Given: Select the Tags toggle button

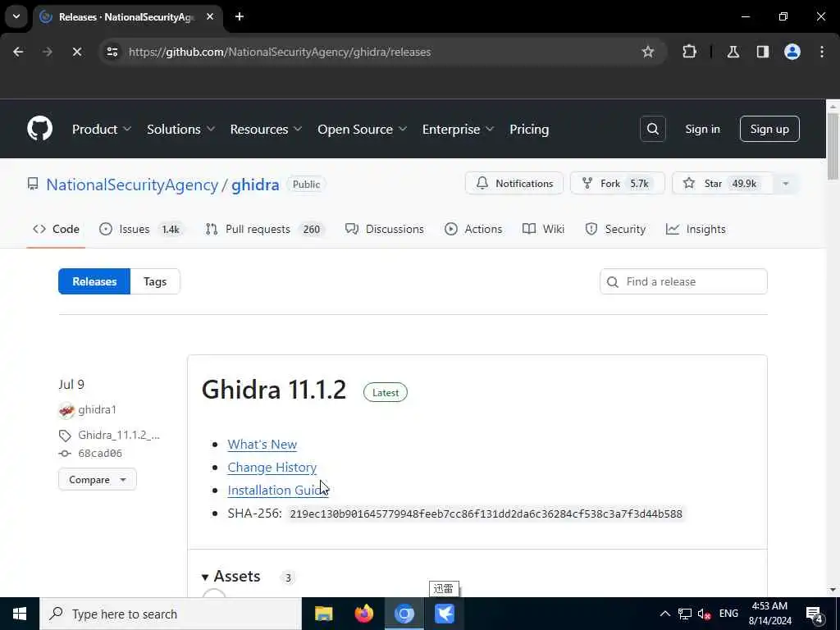Looking at the screenshot, I should (155, 281).
